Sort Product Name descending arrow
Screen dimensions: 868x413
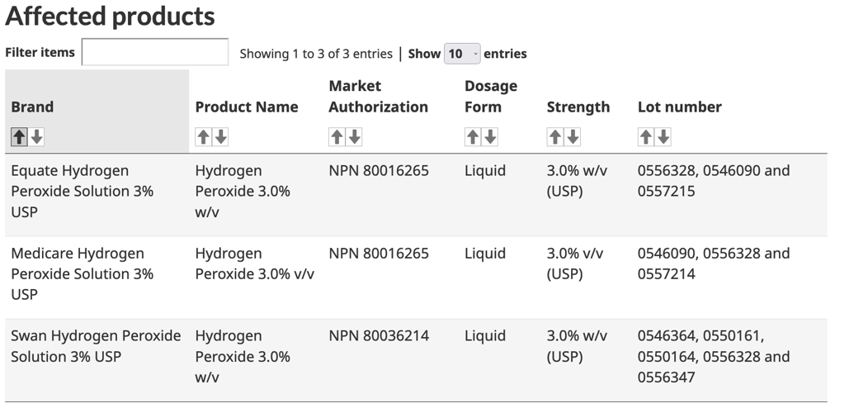click(221, 137)
